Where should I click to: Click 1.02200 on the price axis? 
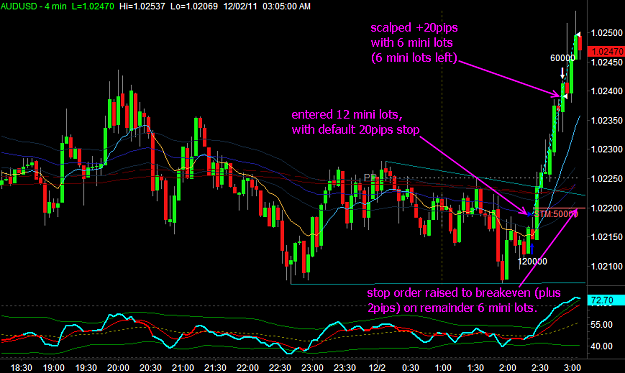[607, 208]
